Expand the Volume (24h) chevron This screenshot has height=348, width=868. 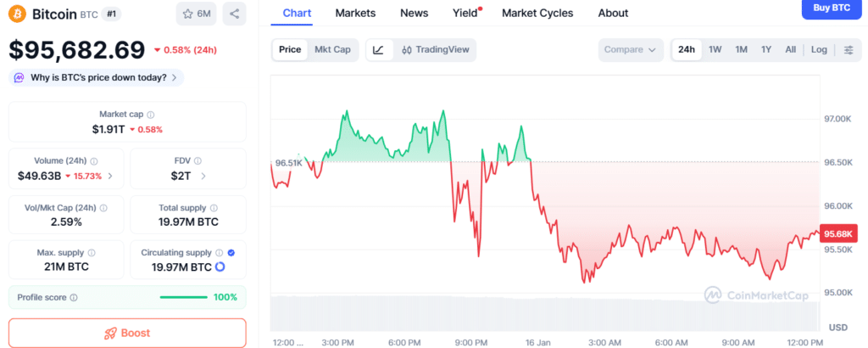110,177
